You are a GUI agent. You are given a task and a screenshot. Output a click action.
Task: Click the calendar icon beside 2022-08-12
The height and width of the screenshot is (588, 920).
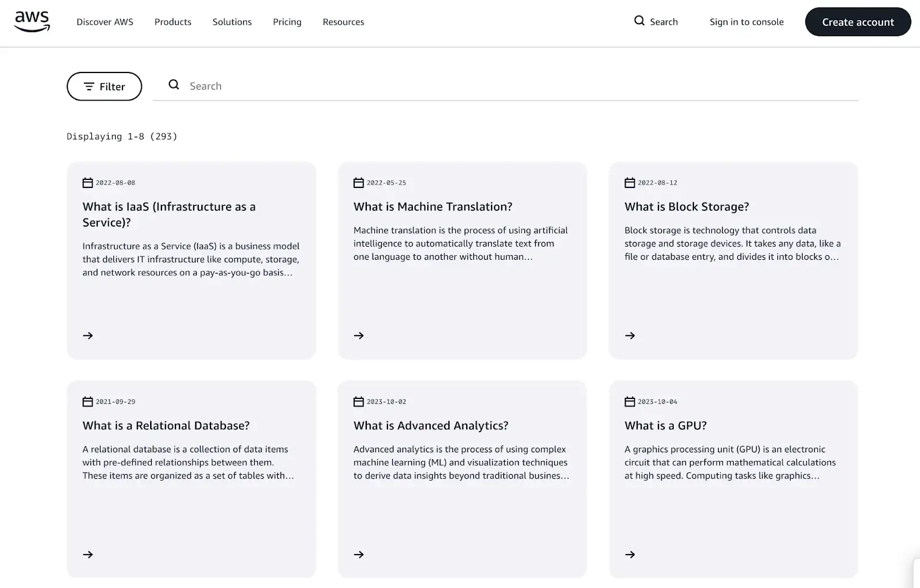[630, 183]
